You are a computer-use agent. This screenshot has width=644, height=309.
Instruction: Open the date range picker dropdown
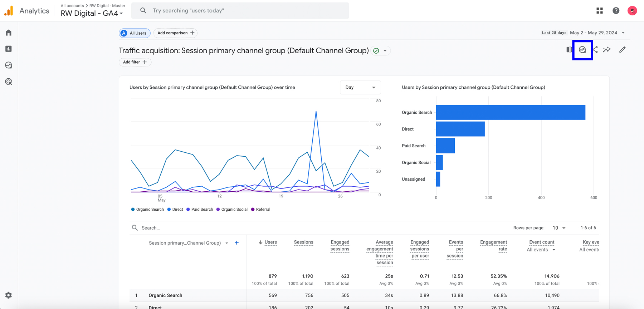point(597,33)
